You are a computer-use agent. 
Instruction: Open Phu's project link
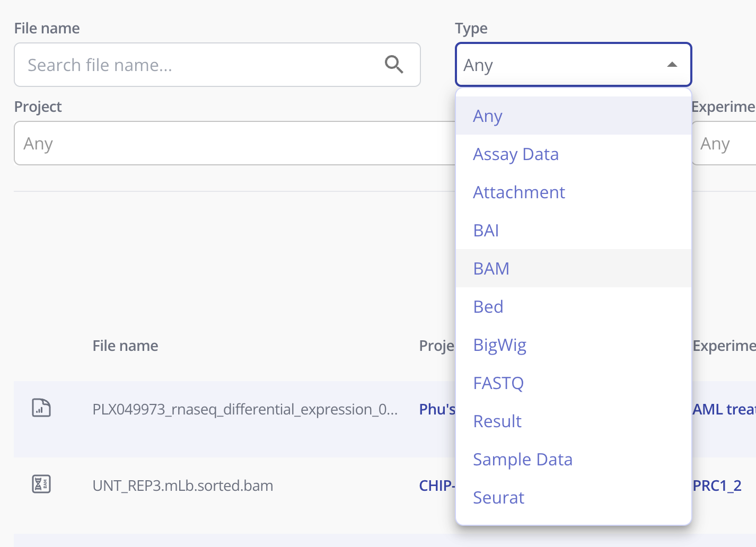pyautogui.click(x=436, y=409)
